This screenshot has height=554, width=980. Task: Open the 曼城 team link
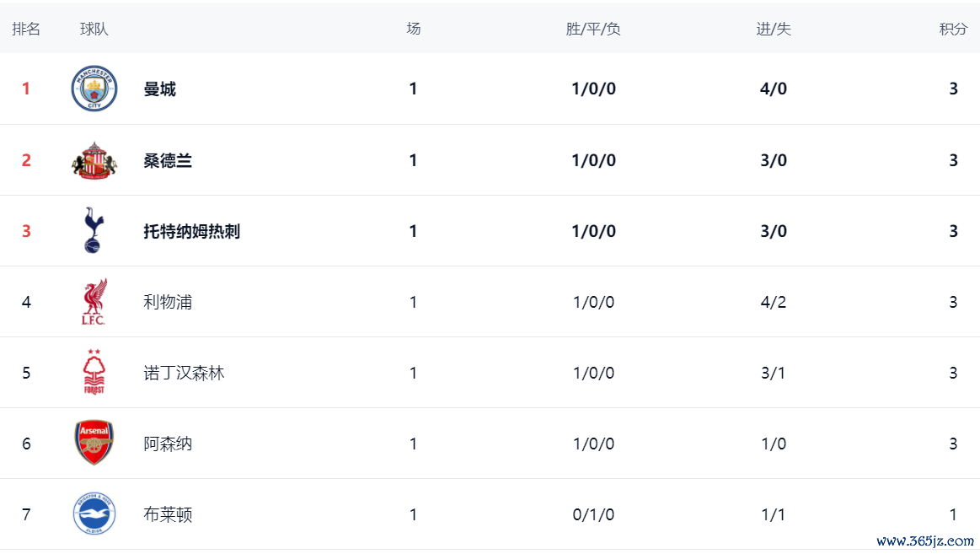pyautogui.click(x=159, y=89)
